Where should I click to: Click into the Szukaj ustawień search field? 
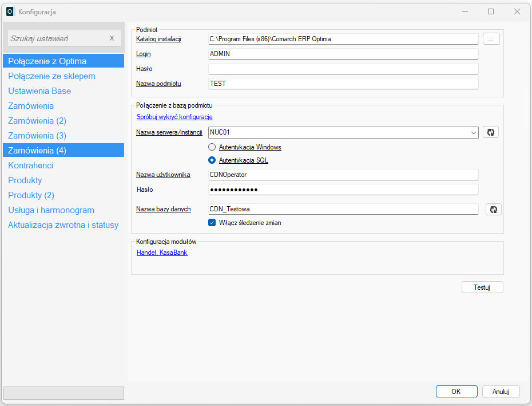pos(57,38)
